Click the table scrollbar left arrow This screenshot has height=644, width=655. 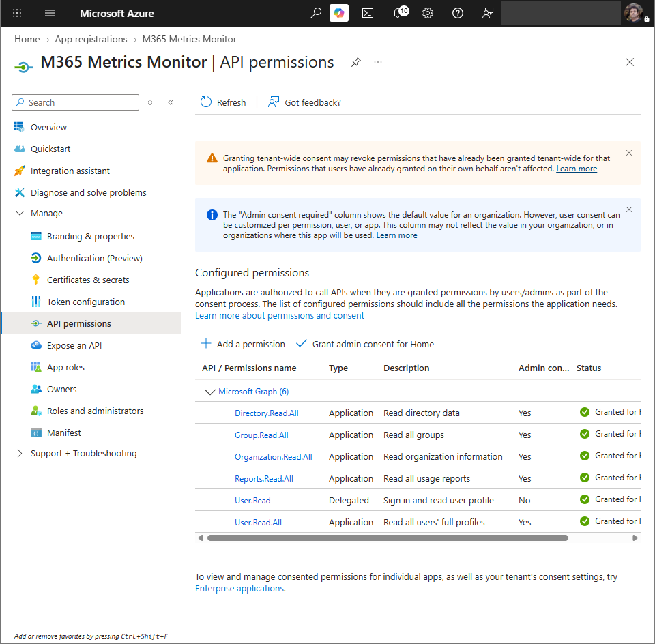(x=201, y=538)
